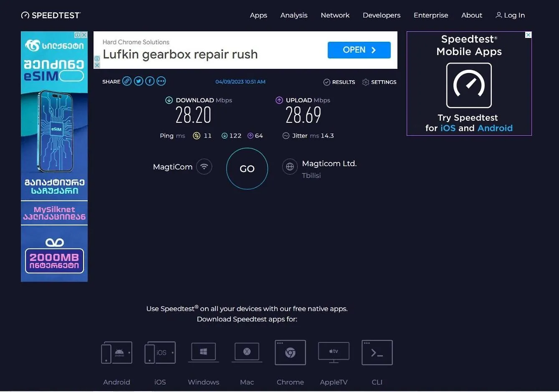Click the Tbilisi server location
The width and height of the screenshot is (559, 392).
click(311, 176)
